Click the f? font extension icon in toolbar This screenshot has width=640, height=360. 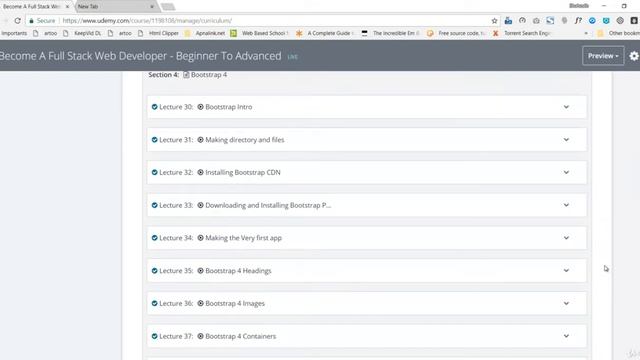pos(578,20)
